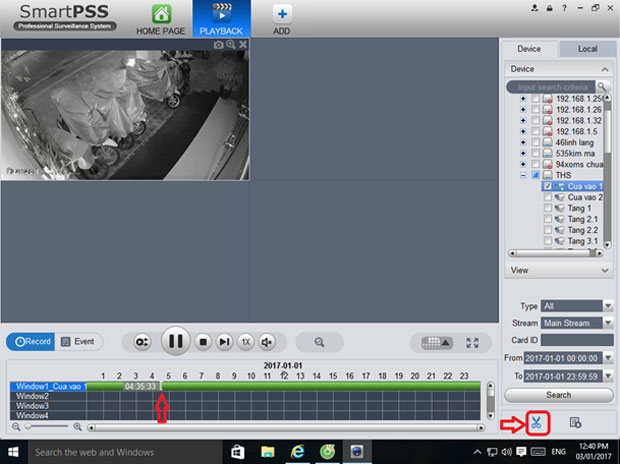Pause playback with the pause button
The width and height of the screenshot is (620, 464).
pos(175,341)
